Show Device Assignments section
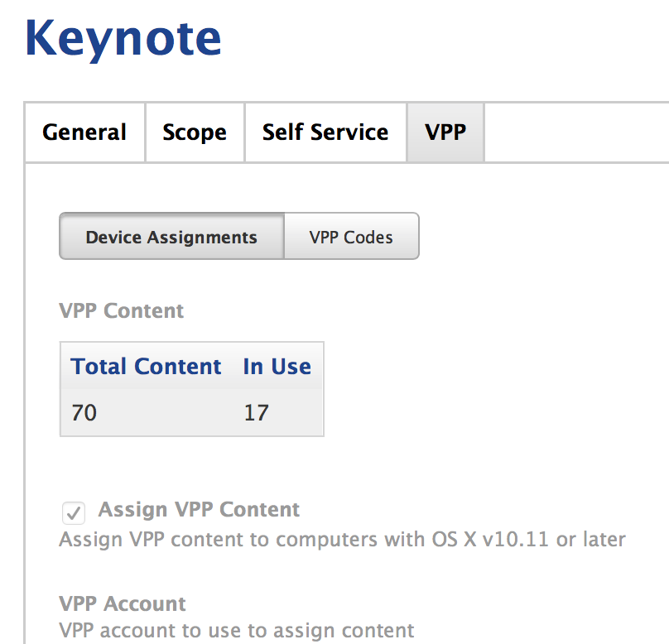The height and width of the screenshot is (644, 669). coord(171,236)
